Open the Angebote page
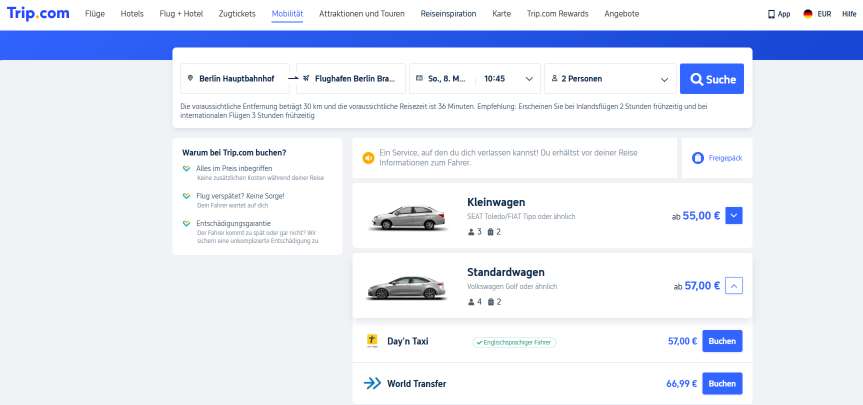This screenshot has width=863, height=405. coord(622,14)
